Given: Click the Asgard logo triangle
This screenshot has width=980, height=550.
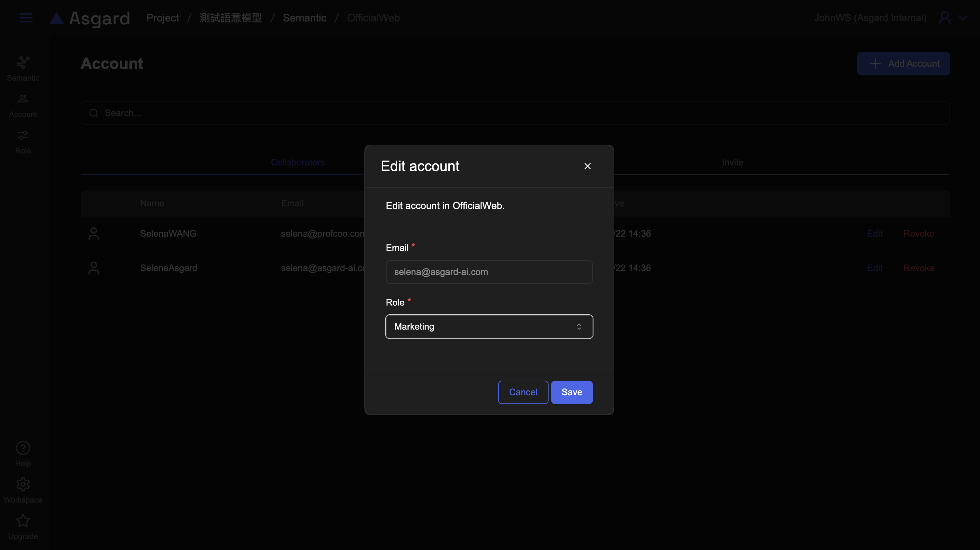Looking at the screenshot, I should point(57,18).
